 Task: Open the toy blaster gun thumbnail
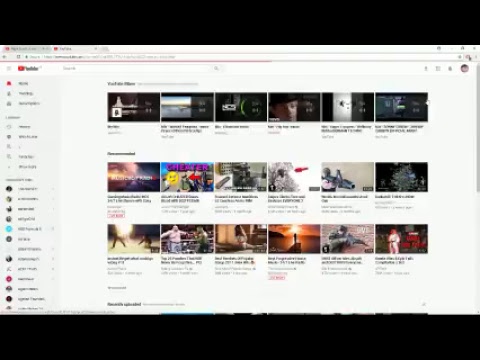pos(347,177)
